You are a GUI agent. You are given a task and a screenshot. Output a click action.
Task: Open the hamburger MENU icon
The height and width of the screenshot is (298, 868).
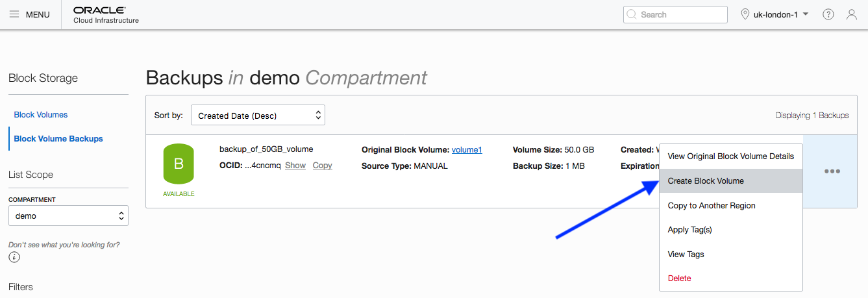[x=14, y=14]
